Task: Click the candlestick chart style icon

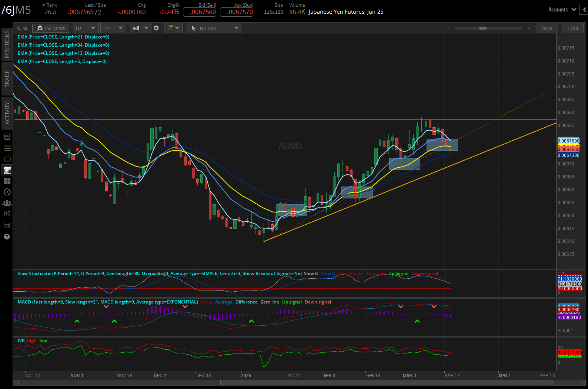Action: (136, 28)
